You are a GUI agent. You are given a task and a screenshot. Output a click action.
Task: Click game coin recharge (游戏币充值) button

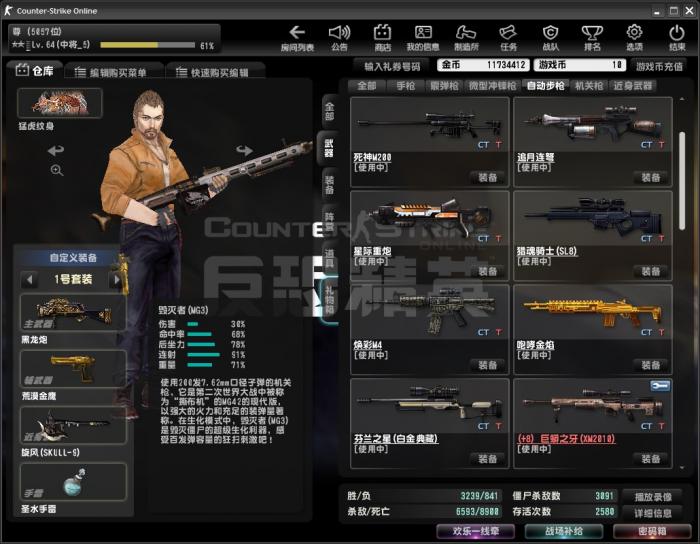(659, 66)
